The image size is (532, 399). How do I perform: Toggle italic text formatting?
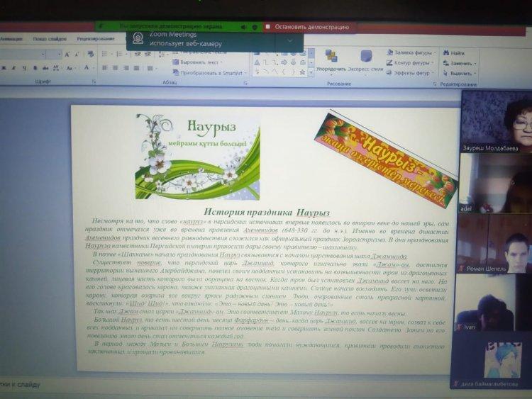pyautogui.click(x=12, y=68)
